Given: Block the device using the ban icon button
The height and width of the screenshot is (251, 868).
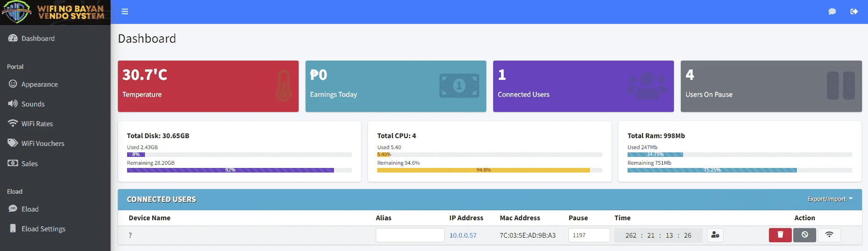Looking at the screenshot, I should pos(805,235).
